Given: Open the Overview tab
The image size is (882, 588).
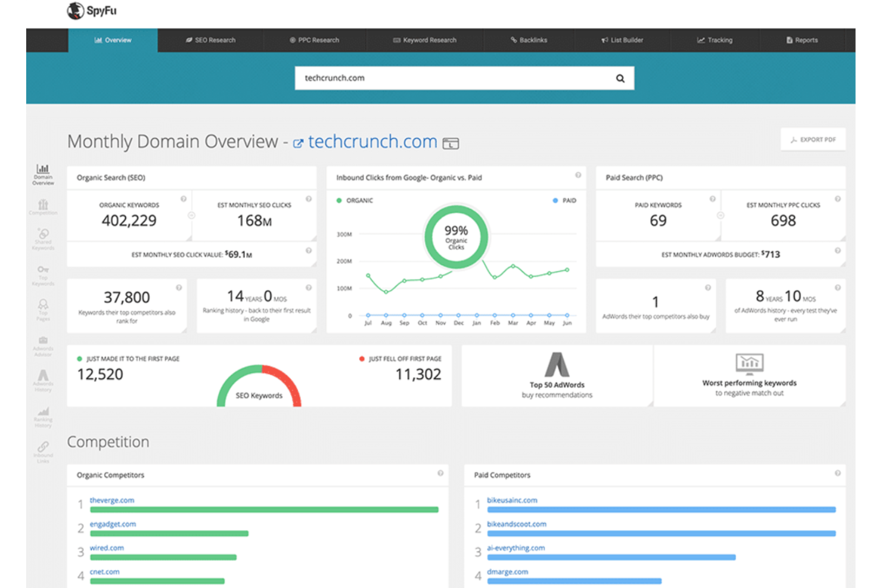Looking at the screenshot, I should click(113, 40).
